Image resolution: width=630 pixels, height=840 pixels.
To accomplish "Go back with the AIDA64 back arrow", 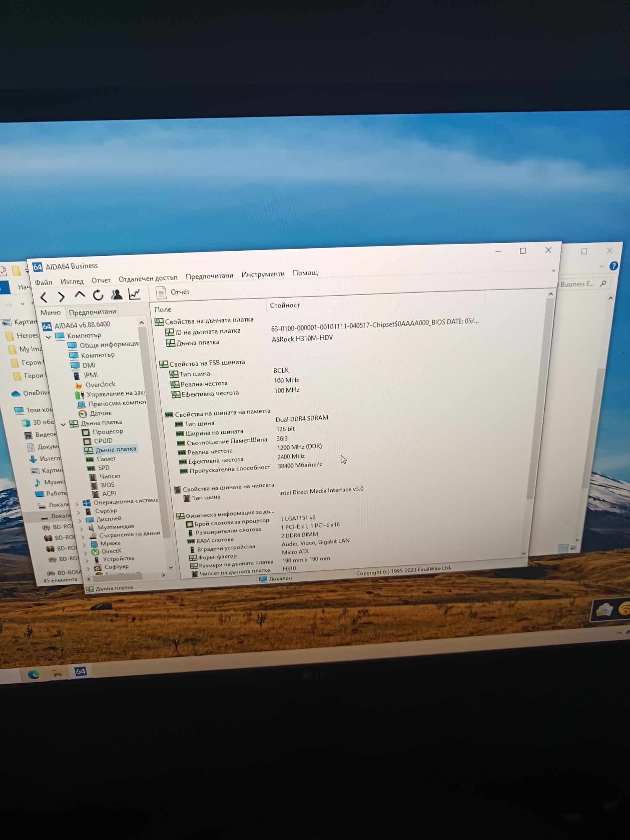I will (44, 298).
